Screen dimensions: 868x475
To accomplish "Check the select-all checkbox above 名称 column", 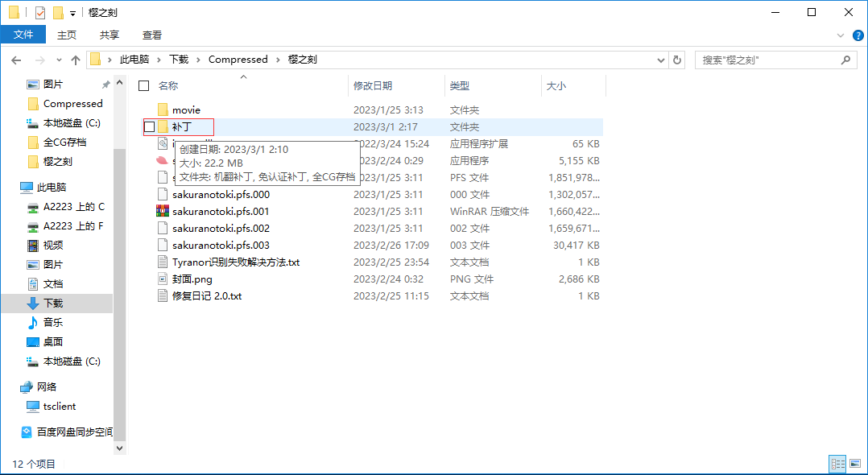I will (x=143, y=85).
